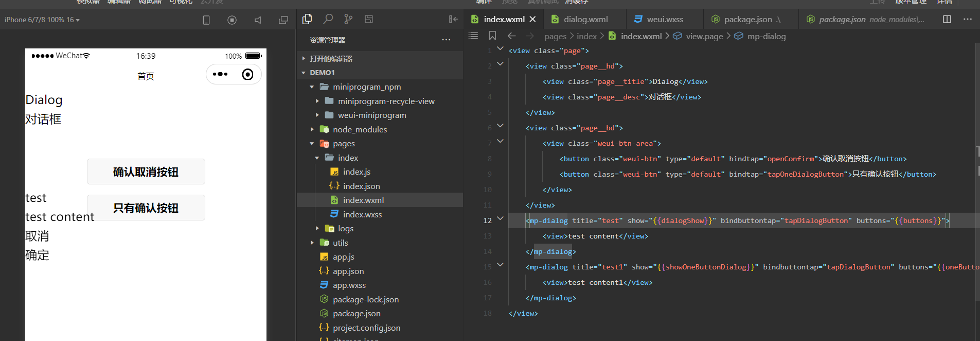Navigate back using the left arrow

click(511, 36)
